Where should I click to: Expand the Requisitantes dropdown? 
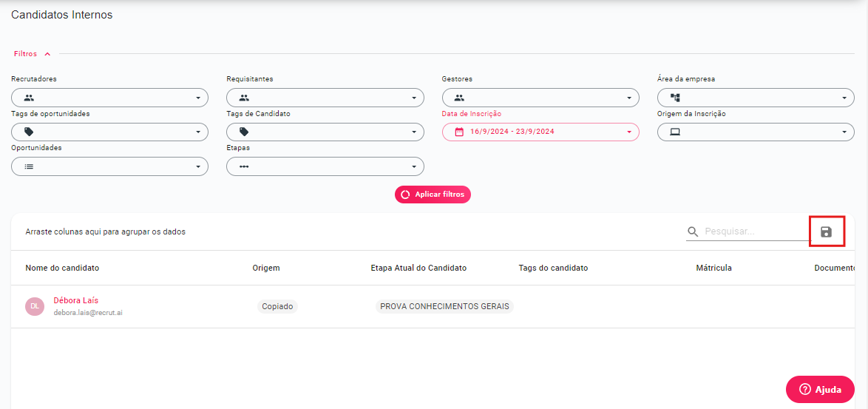413,98
